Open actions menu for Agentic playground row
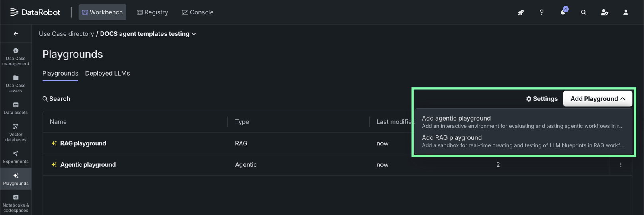644x215 pixels. click(x=621, y=165)
